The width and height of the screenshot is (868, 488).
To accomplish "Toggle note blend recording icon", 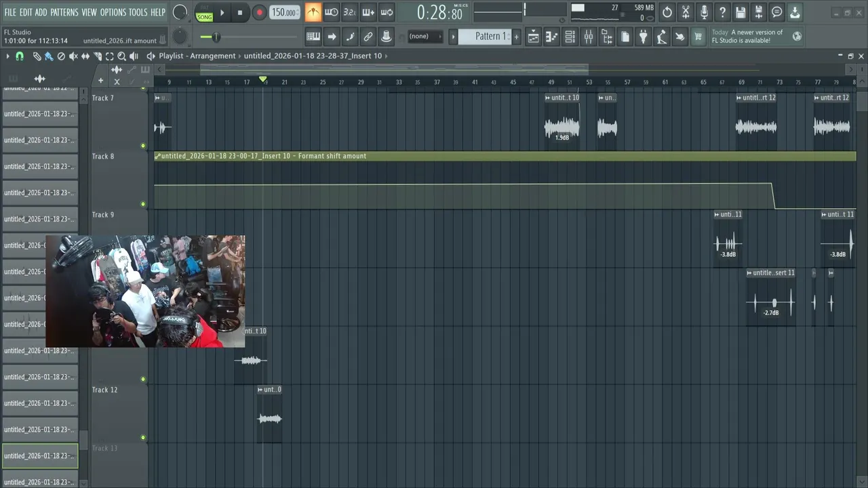I will pos(350,37).
